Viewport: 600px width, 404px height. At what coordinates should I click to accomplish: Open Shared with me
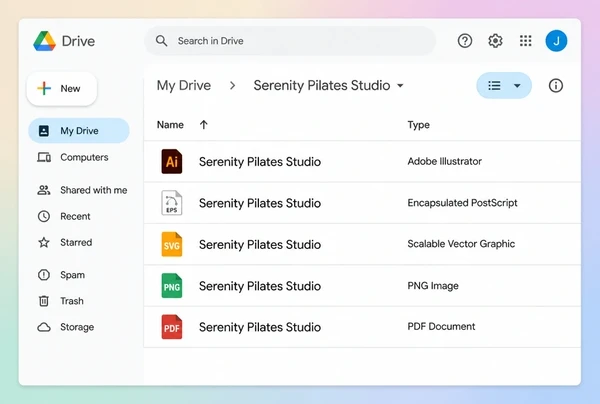[82, 190]
